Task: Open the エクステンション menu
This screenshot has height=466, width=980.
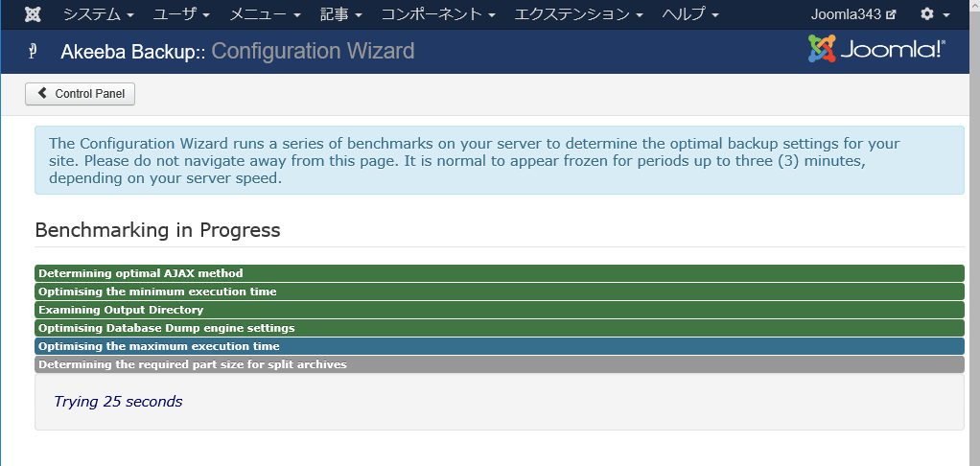Action: (x=579, y=14)
